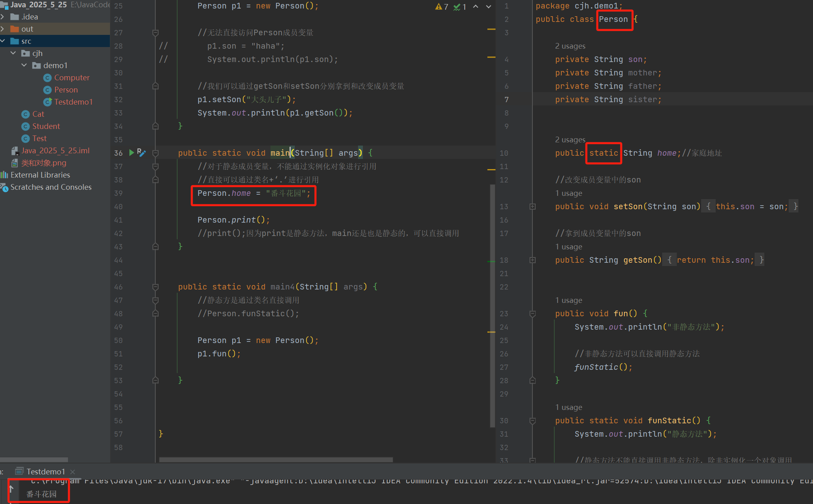The height and width of the screenshot is (504, 813).
Task: Go to previous highlighted error arrow
Action: tap(476, 6)
